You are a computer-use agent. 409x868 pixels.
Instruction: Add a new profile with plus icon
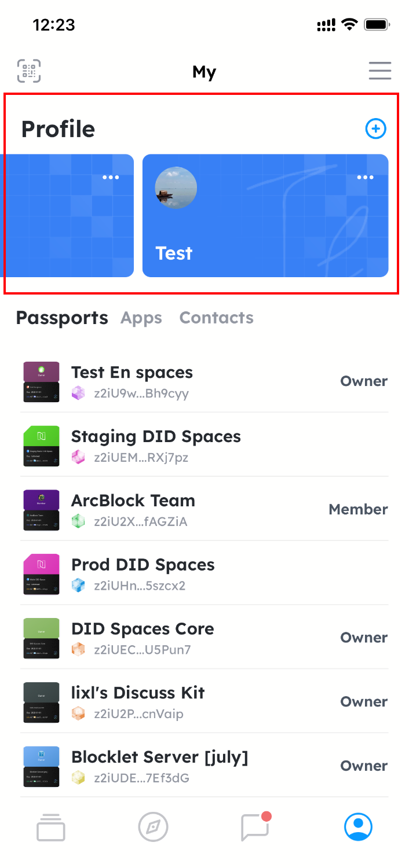click(375, 128)
